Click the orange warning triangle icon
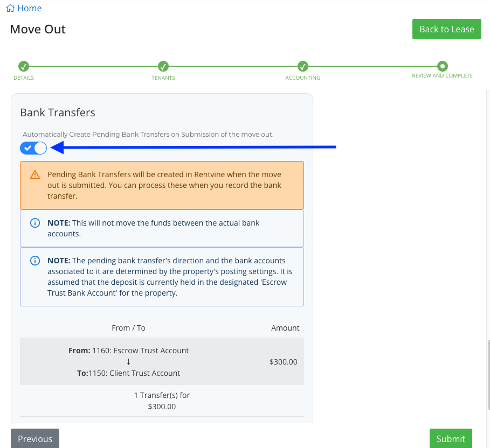This screenshot has height=448, width=490. pos(35,175)
